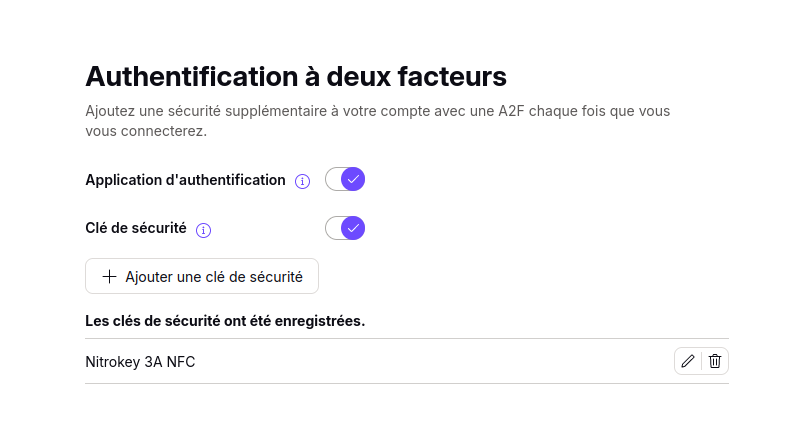The height and width of the screenshot is (424, 791).
Task: Click the pencil icon for Nitrokey 3A NFC
Action: tap(688, 361)
